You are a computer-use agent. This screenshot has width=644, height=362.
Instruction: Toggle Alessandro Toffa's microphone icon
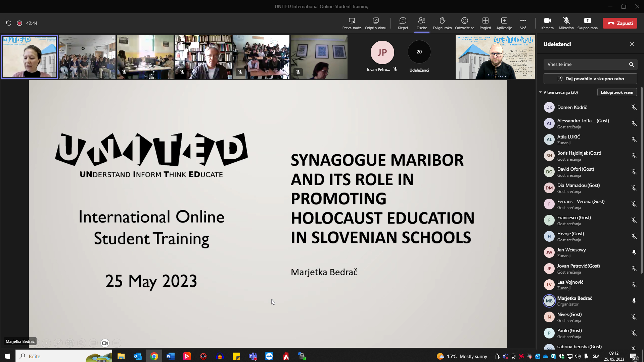[634, 123]
